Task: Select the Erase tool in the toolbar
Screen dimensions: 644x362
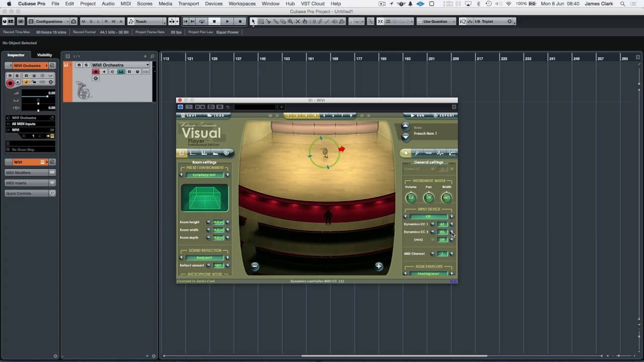Action: coord(283,22)
